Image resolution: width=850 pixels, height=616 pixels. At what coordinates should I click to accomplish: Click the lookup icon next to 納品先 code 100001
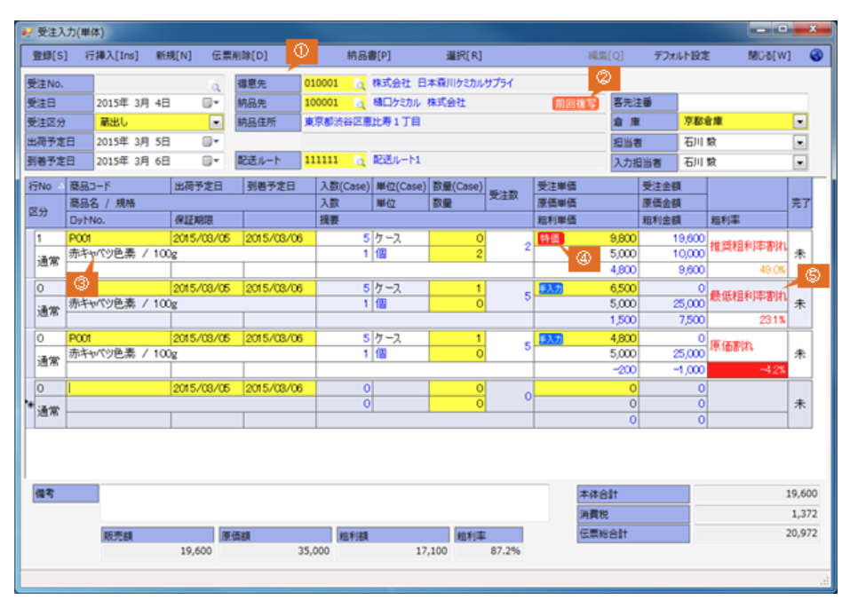point(360,103)
